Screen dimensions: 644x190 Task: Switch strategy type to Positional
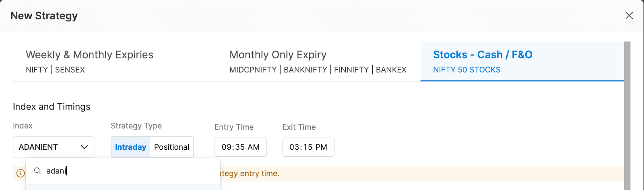pos(171,147)
